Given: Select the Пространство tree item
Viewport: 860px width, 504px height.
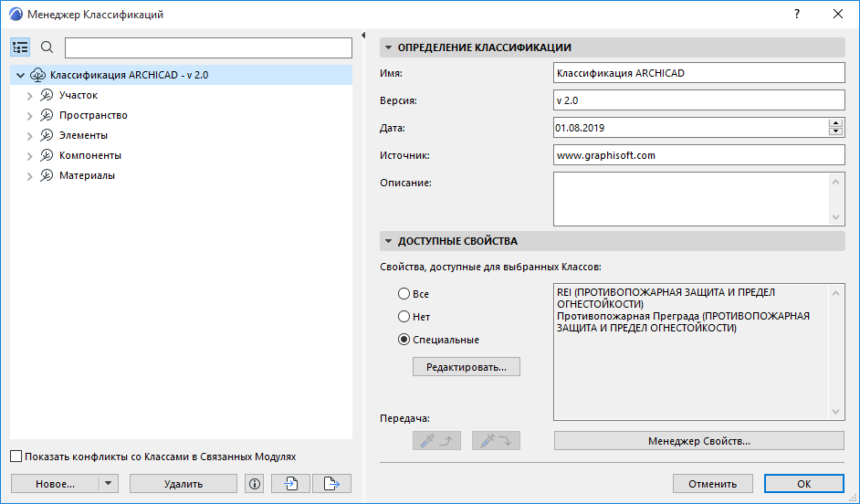Looking at the screenshot, I should click(93, 115).
